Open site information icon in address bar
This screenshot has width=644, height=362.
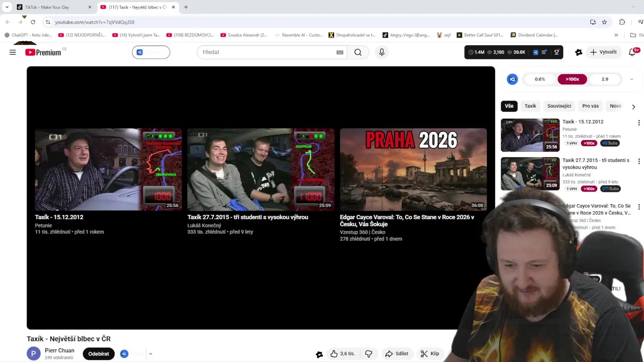[48, 22]
